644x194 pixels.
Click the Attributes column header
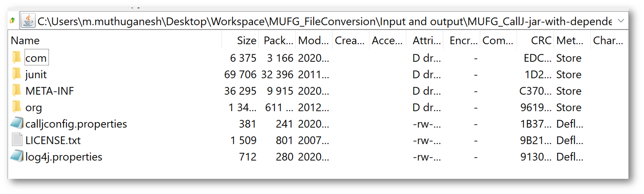pos(427,40)
